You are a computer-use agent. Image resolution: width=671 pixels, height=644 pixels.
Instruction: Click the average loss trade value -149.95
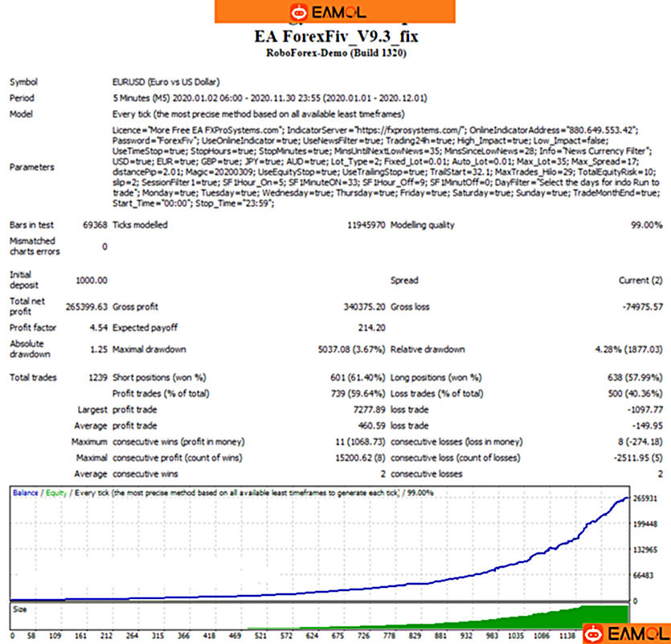pos(648,426)
